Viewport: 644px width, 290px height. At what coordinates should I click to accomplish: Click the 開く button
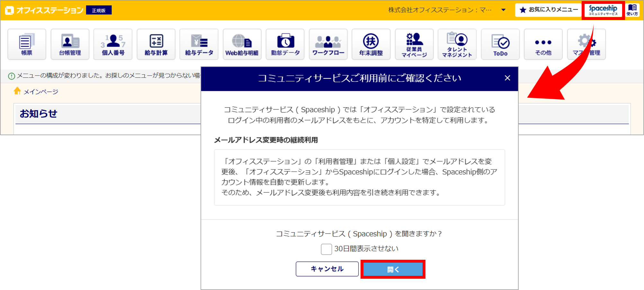(x=393, y=269)
